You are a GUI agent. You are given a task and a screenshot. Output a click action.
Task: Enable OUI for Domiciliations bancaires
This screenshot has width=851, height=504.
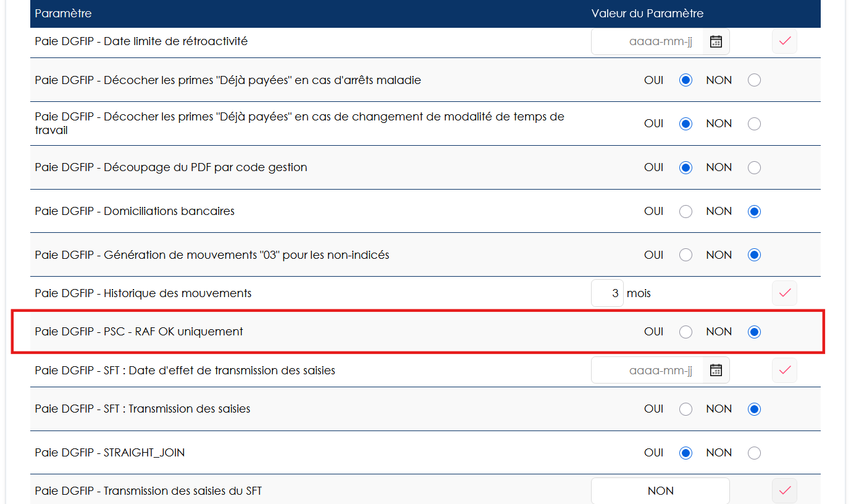(x=685, y=212)
